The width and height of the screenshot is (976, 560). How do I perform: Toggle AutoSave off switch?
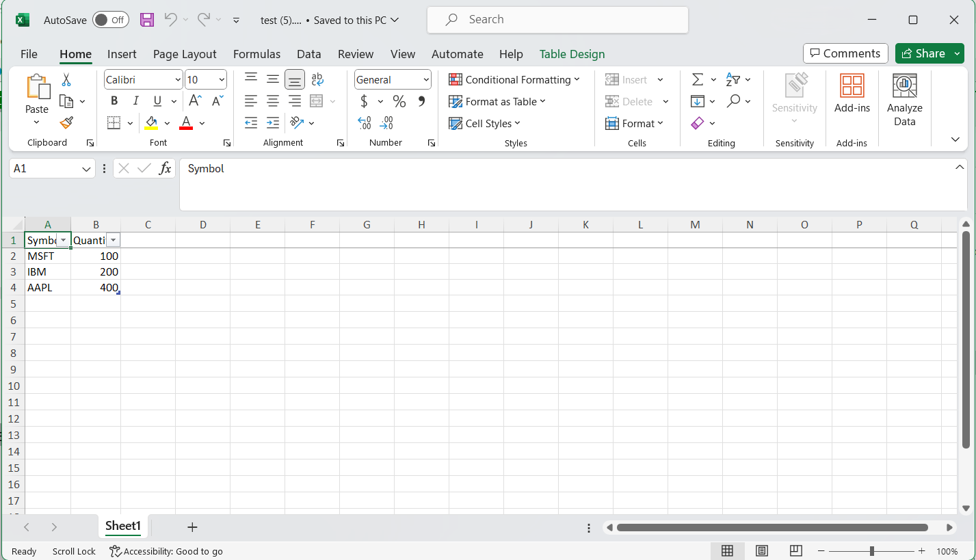110,20
